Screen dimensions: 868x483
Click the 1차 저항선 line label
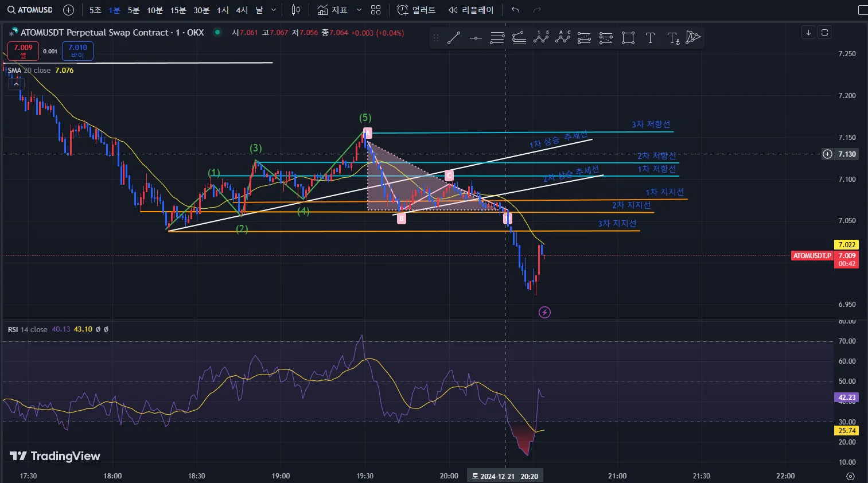click(x=657, y=169)
